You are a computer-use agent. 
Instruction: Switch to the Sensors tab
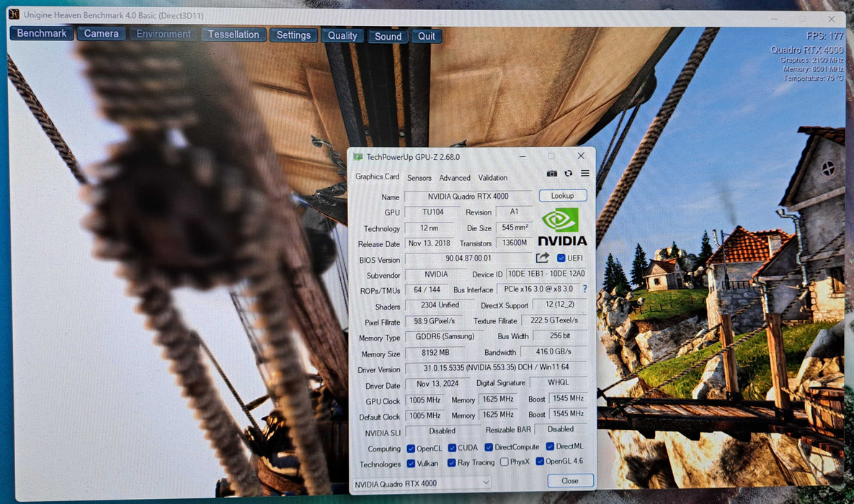pos(419,178)
